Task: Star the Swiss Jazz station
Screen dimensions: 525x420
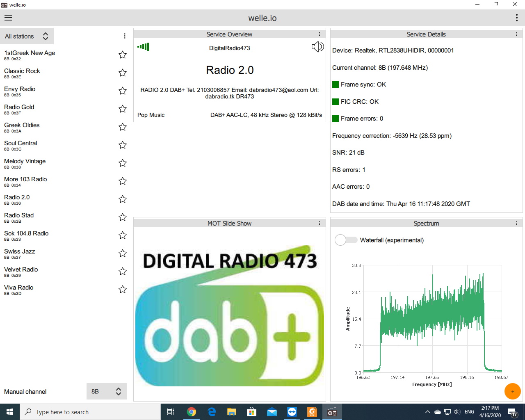Action: [122, 253]
